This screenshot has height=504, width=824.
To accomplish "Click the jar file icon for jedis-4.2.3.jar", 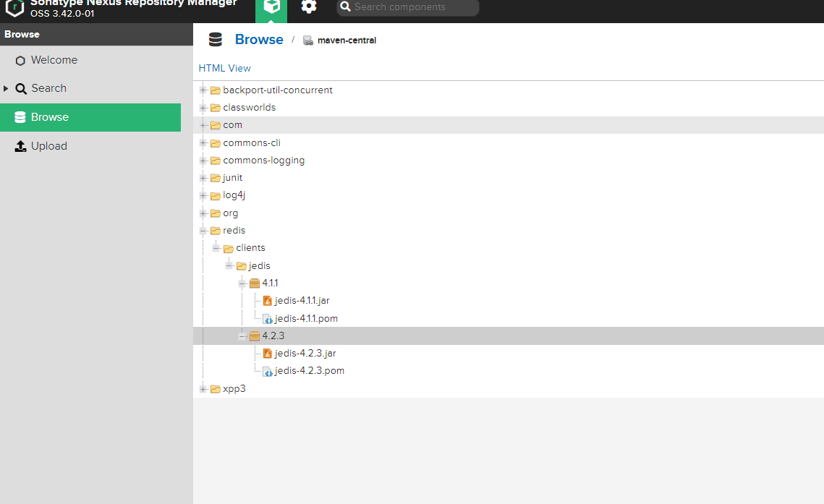I will click(x=268, y=354).
